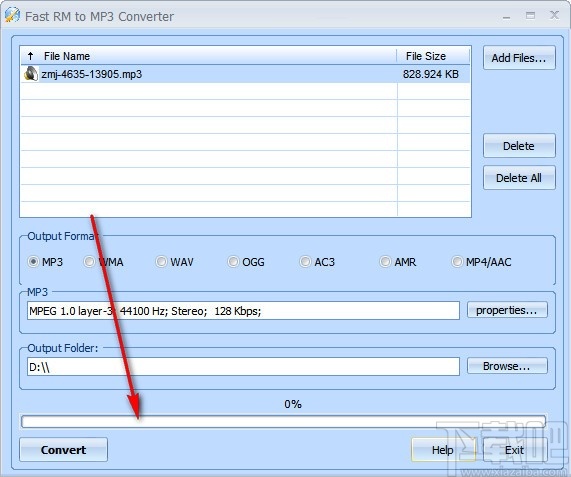Close the converter window

click(x=554, y=15)
